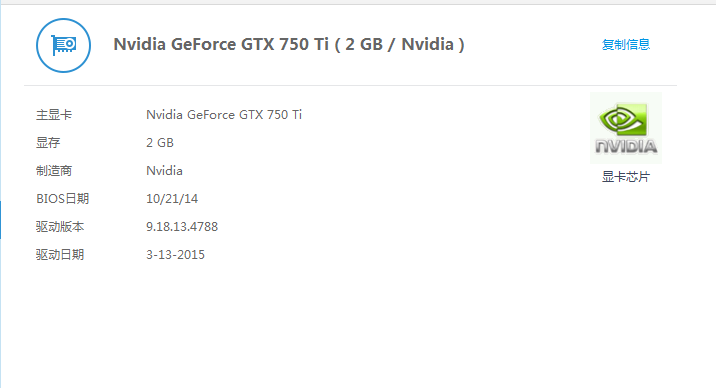Click the 驱动版本 label
This screenshot has width=716, height=388.
click(x=60, y=226)
